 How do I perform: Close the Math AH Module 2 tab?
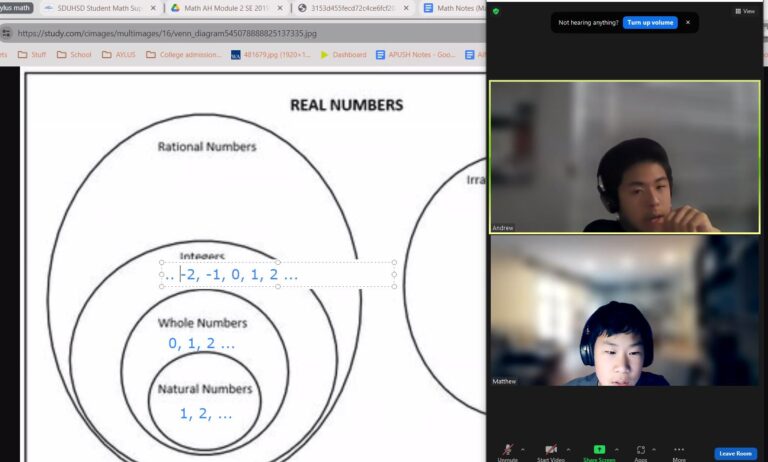pos(280,8)
